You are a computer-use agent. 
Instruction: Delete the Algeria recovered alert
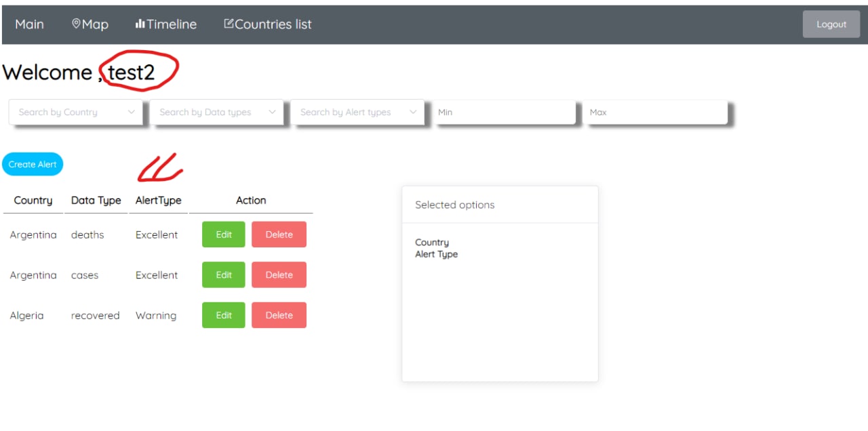tap(279, 315)
